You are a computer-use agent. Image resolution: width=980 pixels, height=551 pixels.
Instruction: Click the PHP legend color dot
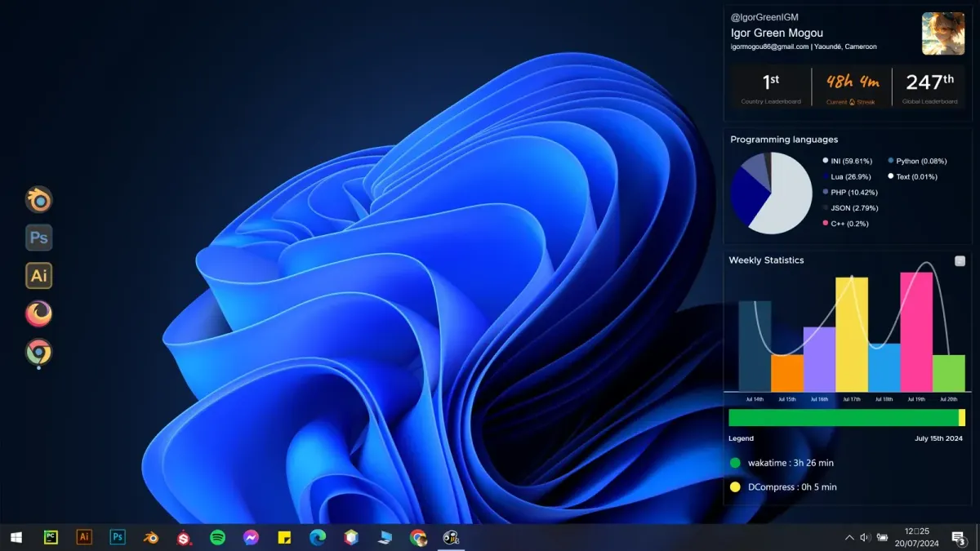coord(826,192)
